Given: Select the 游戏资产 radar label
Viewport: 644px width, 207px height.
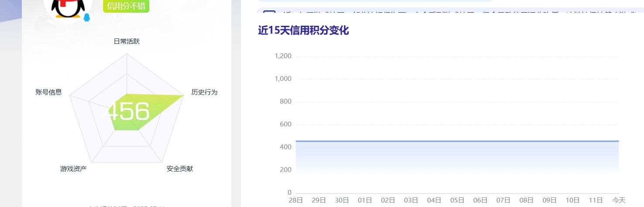Looking at the screenshot, I should 73,169.
